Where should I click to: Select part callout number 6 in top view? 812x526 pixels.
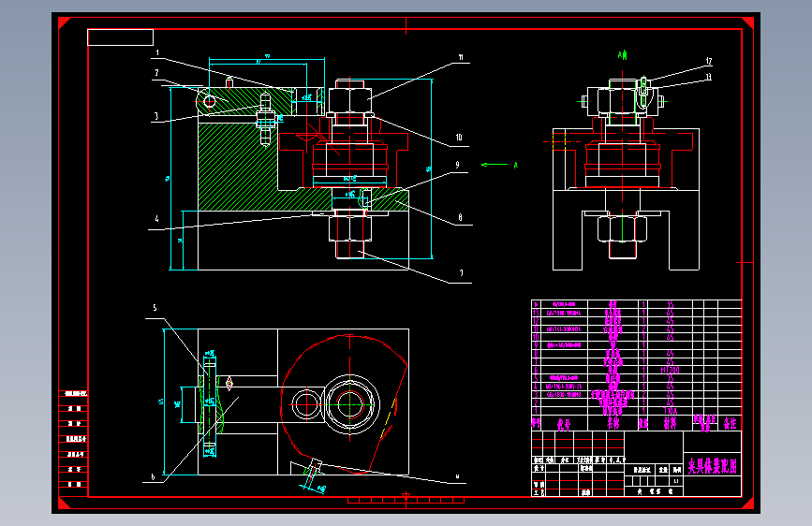(154, 476)
